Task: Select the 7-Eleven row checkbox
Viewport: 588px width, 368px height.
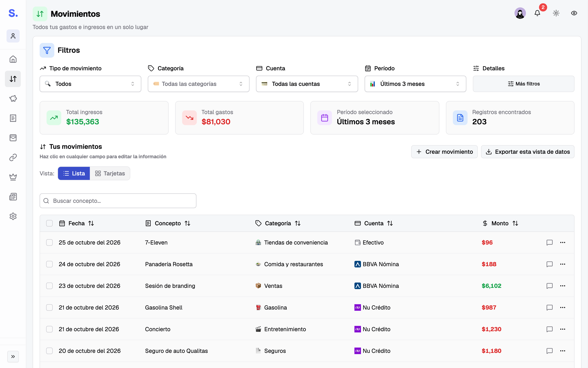Action: (x=49, y=242)
